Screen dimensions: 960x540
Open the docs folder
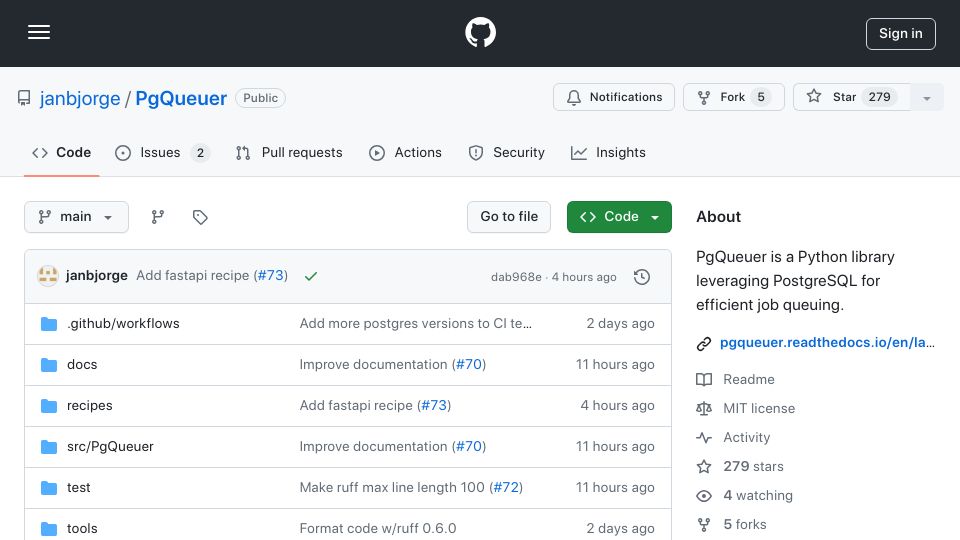pyautogui.click(x=82, y=364)
